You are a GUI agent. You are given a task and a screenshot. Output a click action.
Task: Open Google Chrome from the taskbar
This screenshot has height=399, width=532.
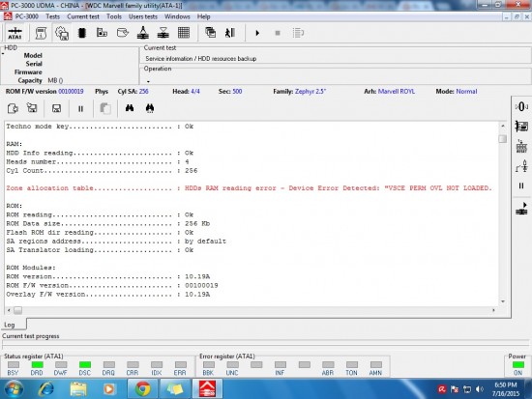pyautogui.click(x=143, y=388)
